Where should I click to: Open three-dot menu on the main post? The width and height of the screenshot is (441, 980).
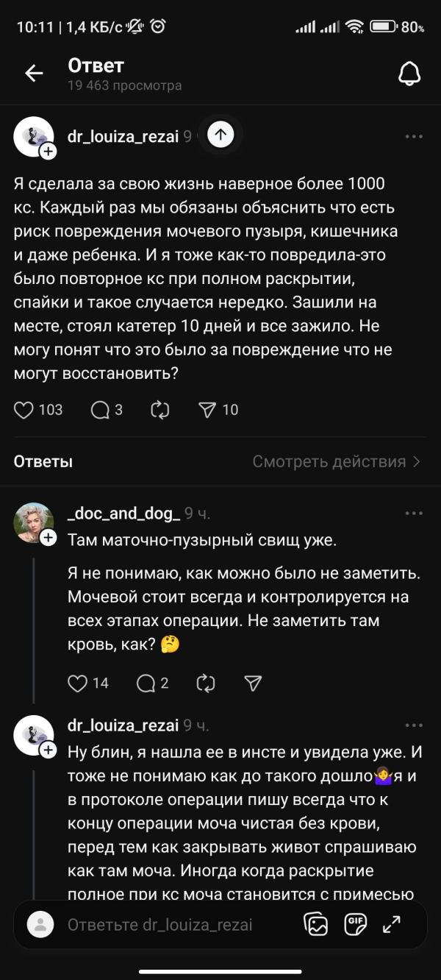[x=414, y=136]
